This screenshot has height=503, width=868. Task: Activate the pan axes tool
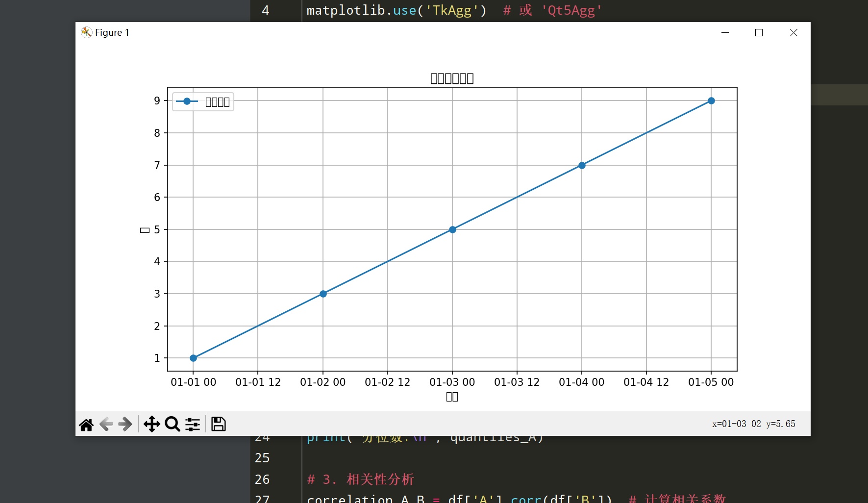(x=152, y=424)
